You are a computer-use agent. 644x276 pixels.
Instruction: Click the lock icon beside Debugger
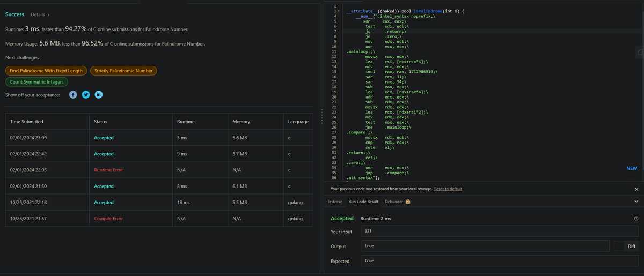click(408, 202)
